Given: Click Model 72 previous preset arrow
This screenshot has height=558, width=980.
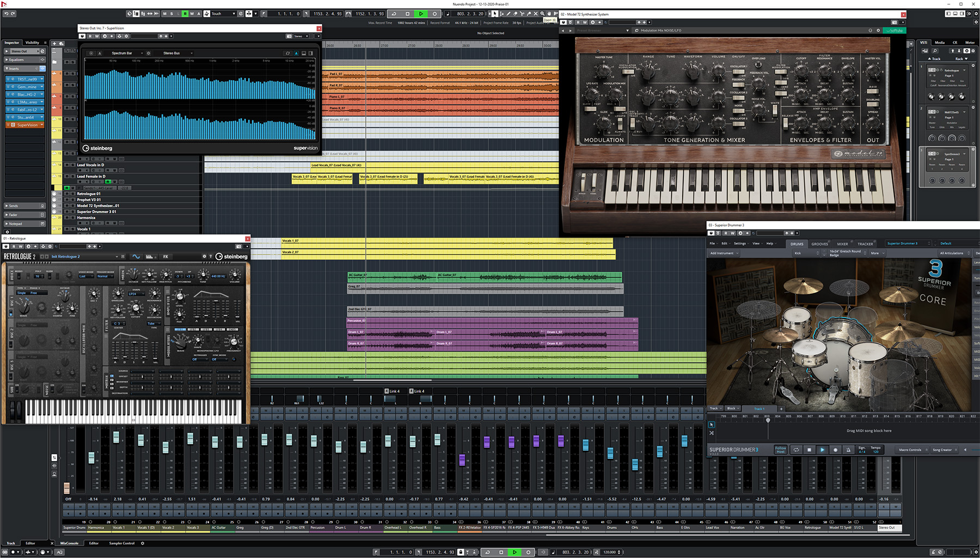Looking at the screenshot, I should (x=563, y=31).
